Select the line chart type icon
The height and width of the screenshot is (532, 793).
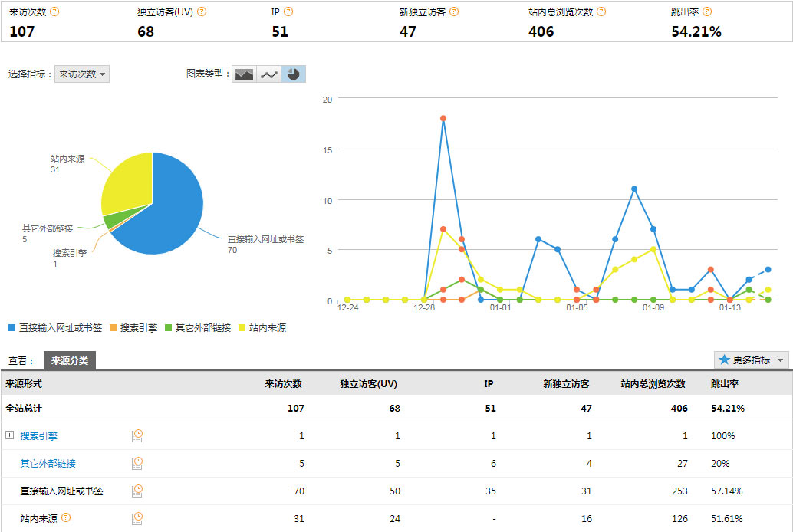pyautogui.click(x=269, y=74)
